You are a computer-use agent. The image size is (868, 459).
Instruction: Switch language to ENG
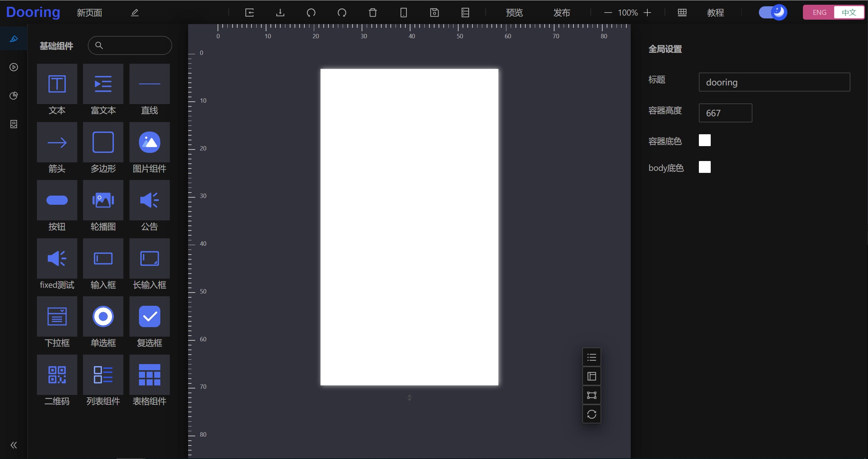click(x=819, y=13)
